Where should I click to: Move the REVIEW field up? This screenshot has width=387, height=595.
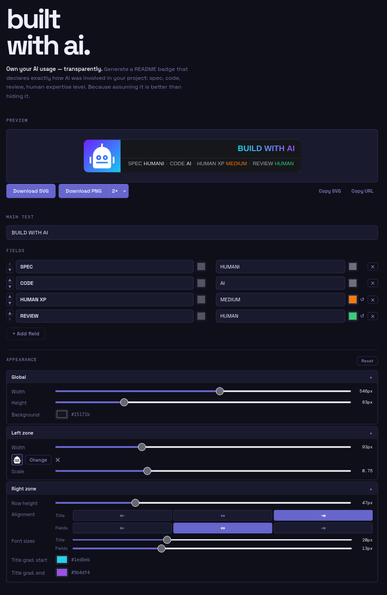pyautogui.click(x=10, y=313)
